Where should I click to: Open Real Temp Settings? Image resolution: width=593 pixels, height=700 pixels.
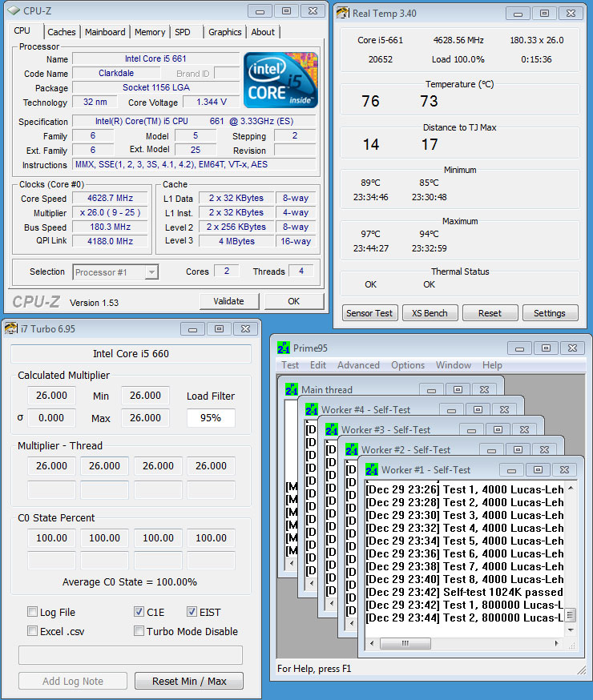(550, 313)
